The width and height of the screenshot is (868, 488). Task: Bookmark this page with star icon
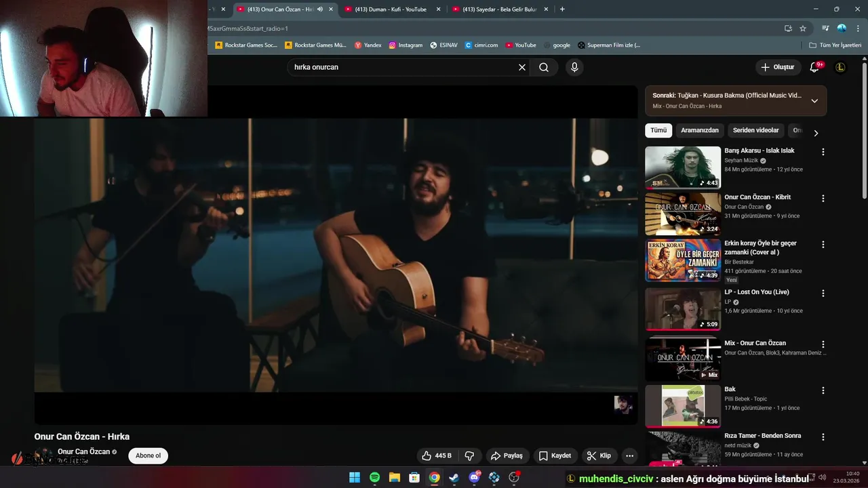click(803, 28)
